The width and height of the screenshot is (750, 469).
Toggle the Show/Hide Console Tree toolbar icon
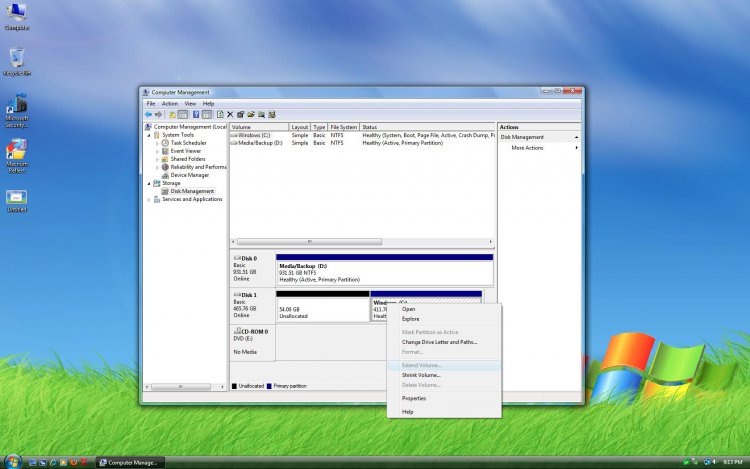pyautogui.click(x=183, y=115)
